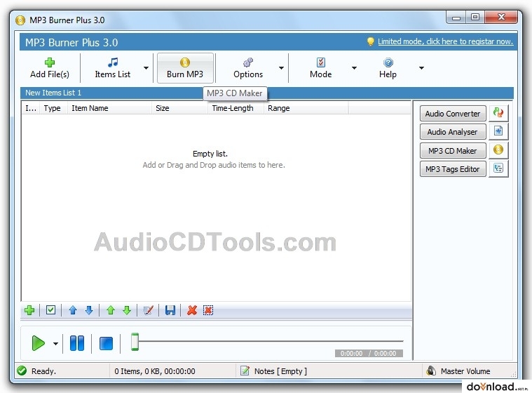Expand the Help dropdown arrow
532x393 pixels.
click(x=421, y=68)
